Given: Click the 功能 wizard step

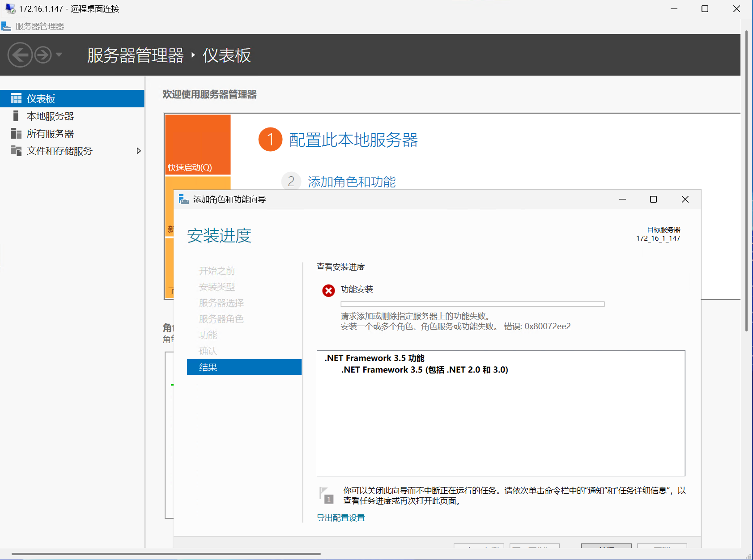Looking at the screenshot, I should (x=208, y=335).
